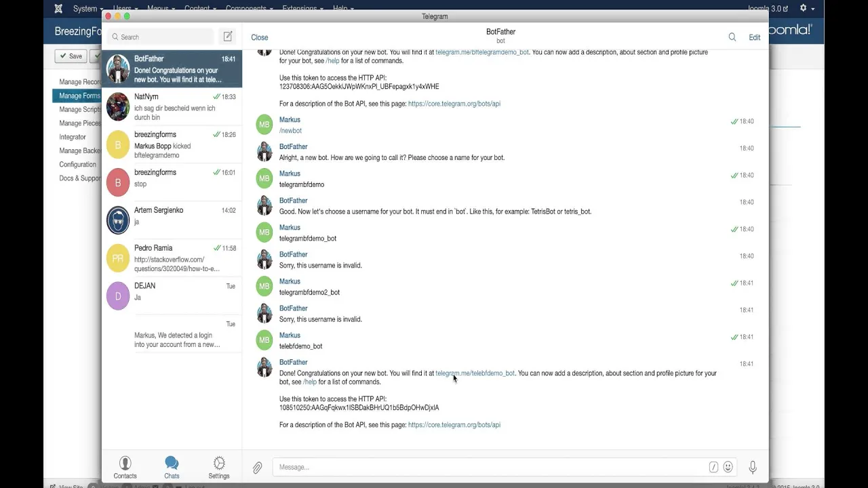Open breezingforms chat with Markus Bopp kicked
The height and width of the screenshot is (488, 868).
[x=172, y=145]
